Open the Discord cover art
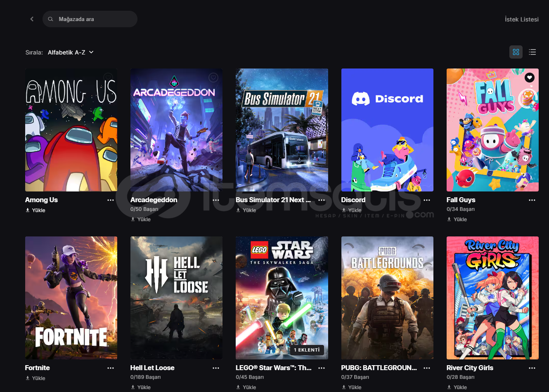Screen dimensions: 549x392 coord(387,130)
